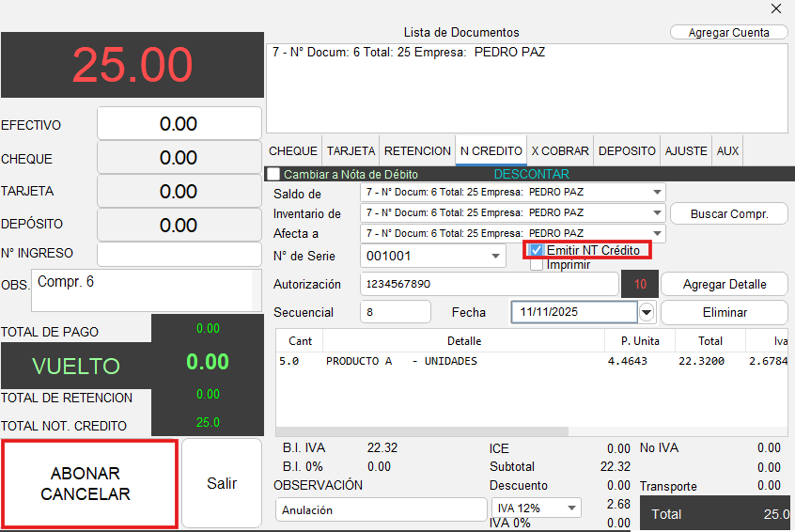Select the IVA 12% dropdown
795x532 pixels.
tap(535, 509)
